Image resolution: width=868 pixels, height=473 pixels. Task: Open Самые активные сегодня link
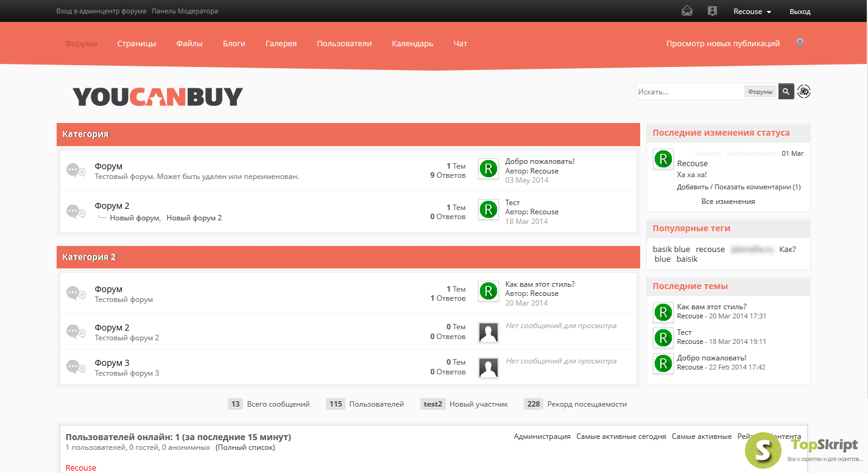621,436
